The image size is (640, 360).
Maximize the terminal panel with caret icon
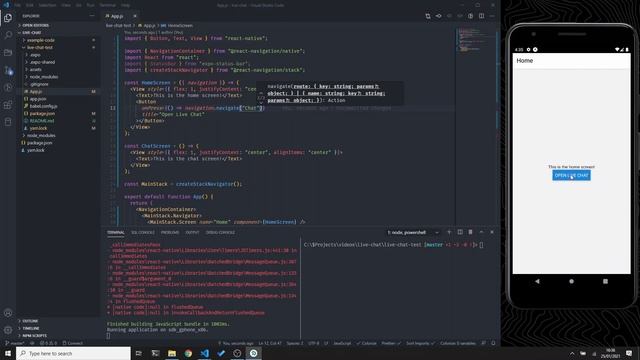(x=481, y=232)
